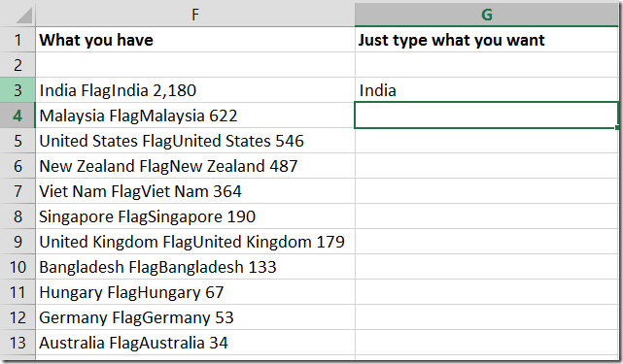
Task: Select row 13 header
Action: click(x=17, y=343)
